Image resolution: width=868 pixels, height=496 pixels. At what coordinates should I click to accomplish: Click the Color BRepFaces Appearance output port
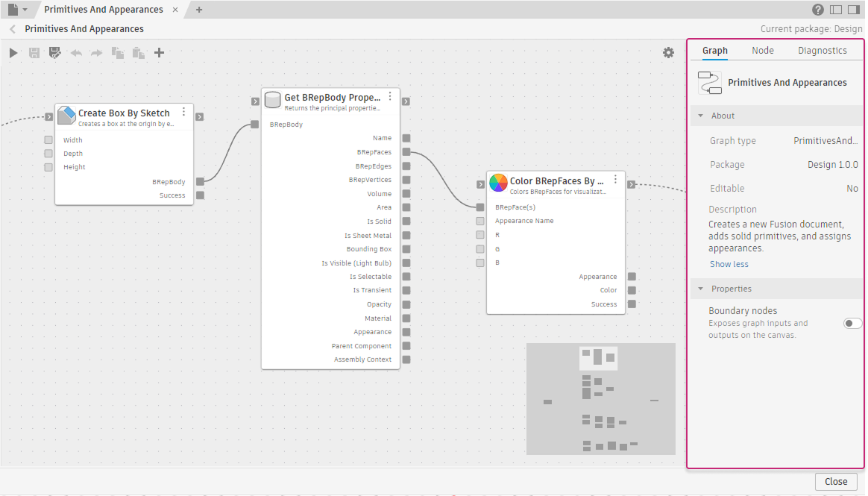[x=632, y=276]
